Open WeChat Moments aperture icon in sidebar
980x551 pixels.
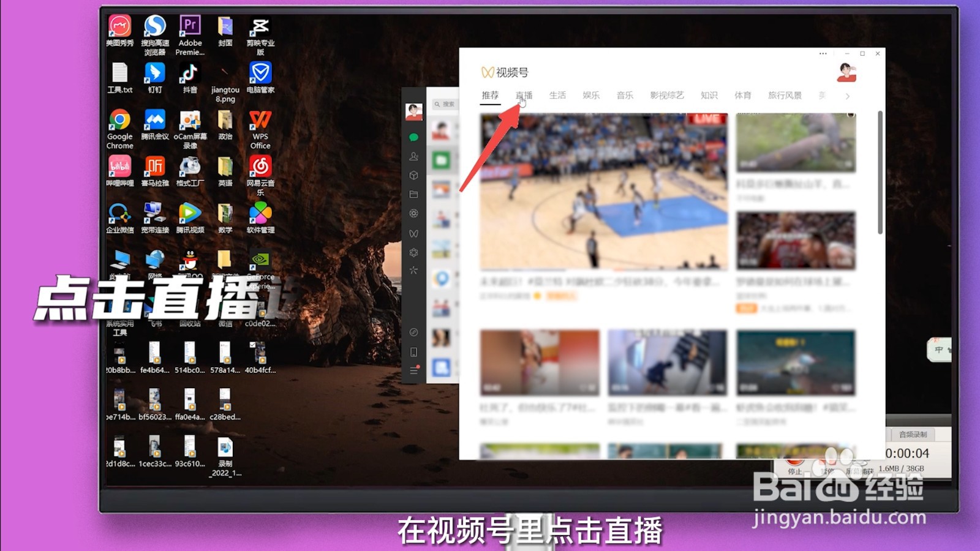[413, 214]
